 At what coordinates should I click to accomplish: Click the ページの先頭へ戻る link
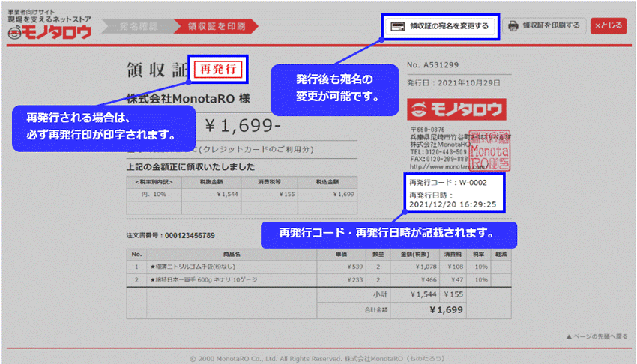[597, 336]
